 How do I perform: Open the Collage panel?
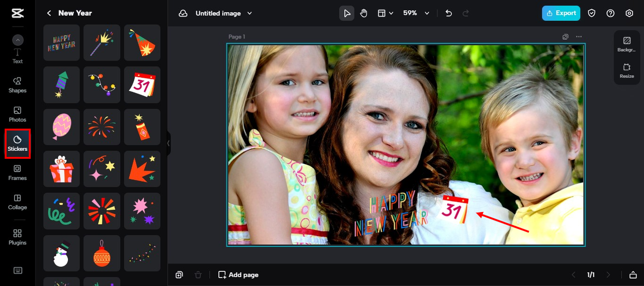(x=18, y=202)
